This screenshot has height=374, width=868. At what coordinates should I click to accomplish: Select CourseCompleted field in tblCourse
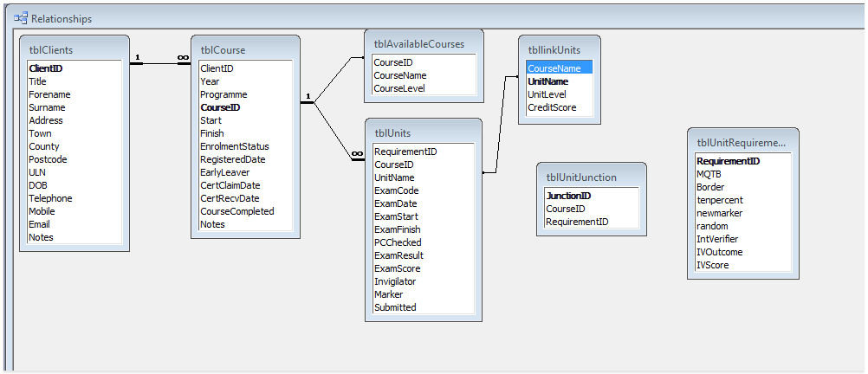245,211
